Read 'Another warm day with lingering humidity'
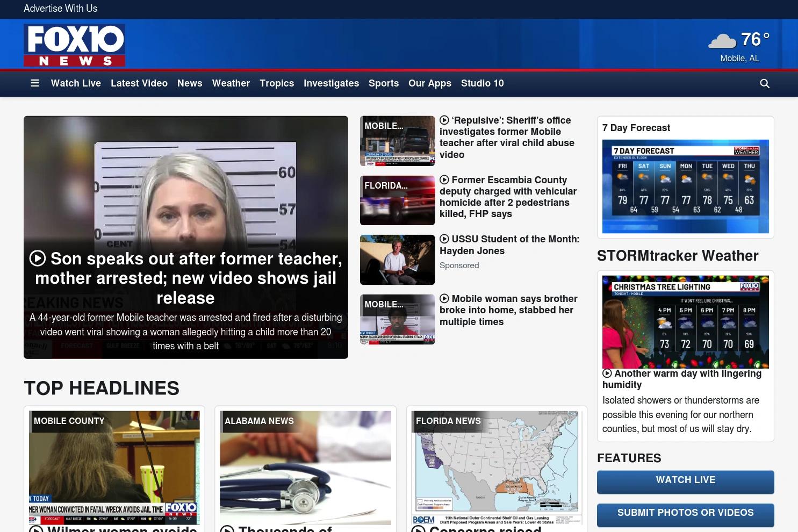This screenshot has height=532, width=798. click(x=682, y=379)
